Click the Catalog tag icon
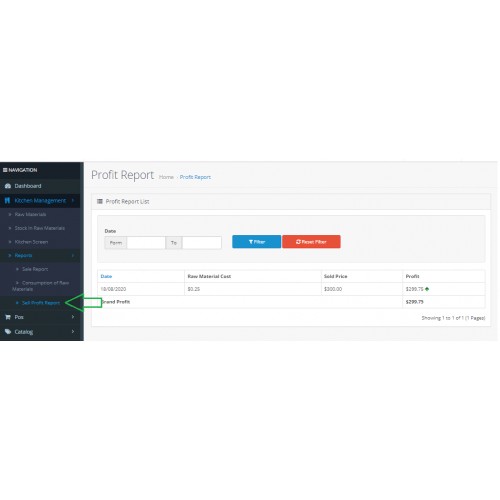Image resolution: width=500 pixels, height=500 pixels. [x=8, y=332]
